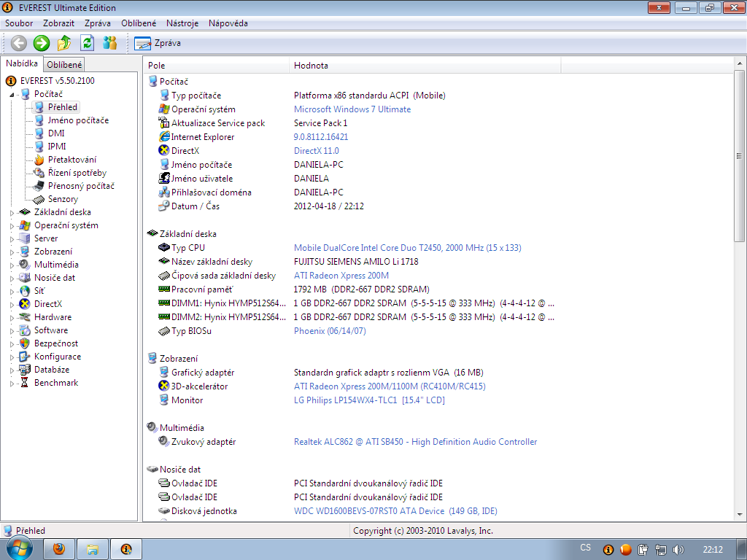Click the Řízení spotřeby icon

(x=39, y=172)
